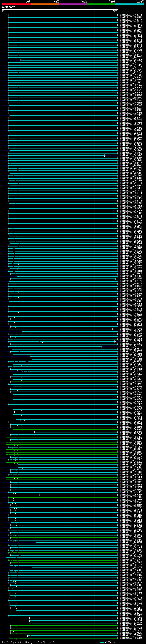Open entry UniRef100_Q1KLZ3
This screenshot has width=146, height=644.
pyautogui.click(x=131, y=90)
